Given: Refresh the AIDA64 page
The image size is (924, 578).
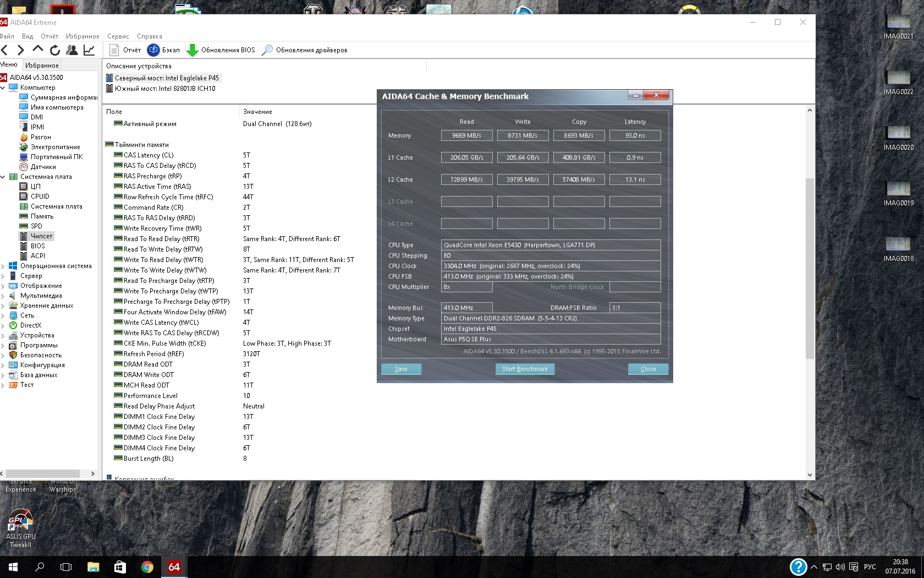Looking at the screenshot, I should click(x=54, y=50).
